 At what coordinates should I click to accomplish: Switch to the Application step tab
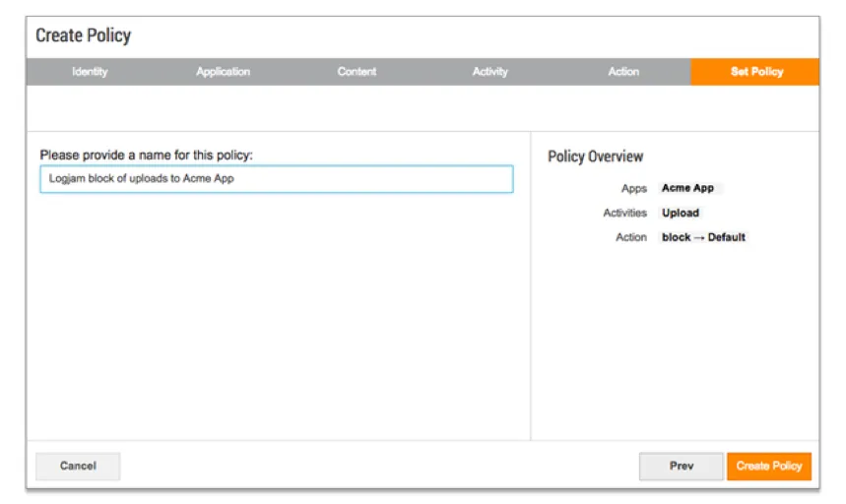223,72
